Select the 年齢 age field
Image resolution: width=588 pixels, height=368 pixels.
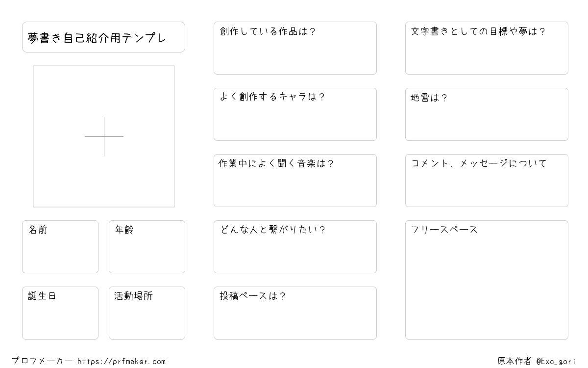point(147,247)
